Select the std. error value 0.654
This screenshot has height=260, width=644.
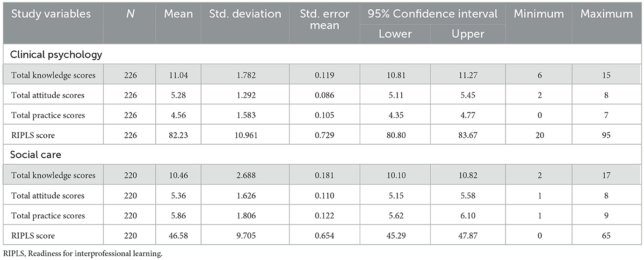click(x=325, y=236)
